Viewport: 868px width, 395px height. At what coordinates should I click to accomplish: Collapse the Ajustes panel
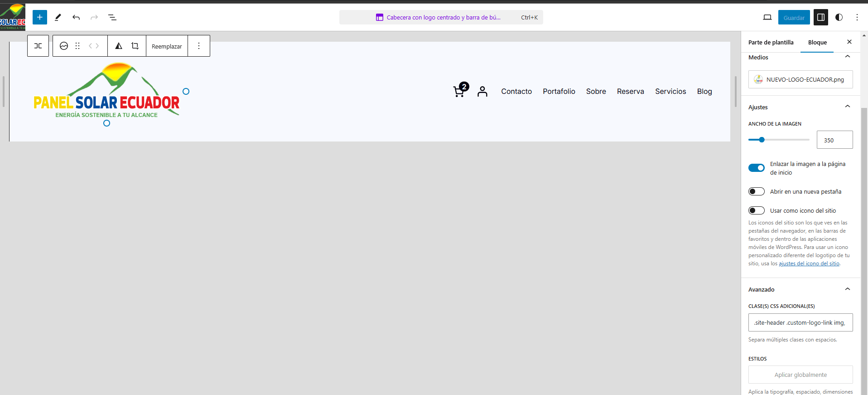pos(848,107)
